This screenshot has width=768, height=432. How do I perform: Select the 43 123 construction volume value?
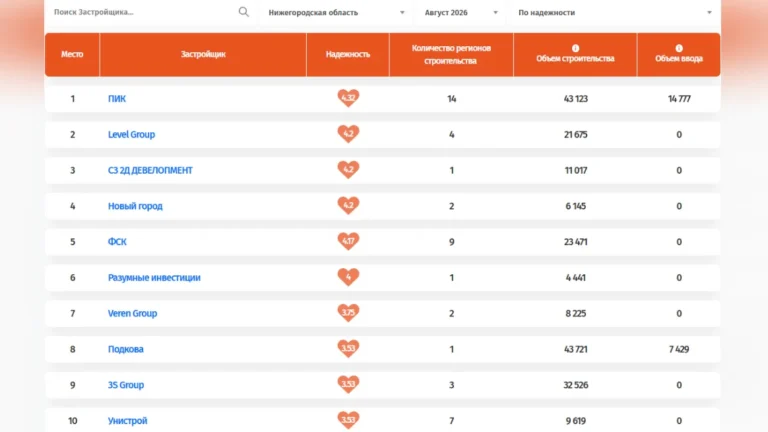coord(576,98)
